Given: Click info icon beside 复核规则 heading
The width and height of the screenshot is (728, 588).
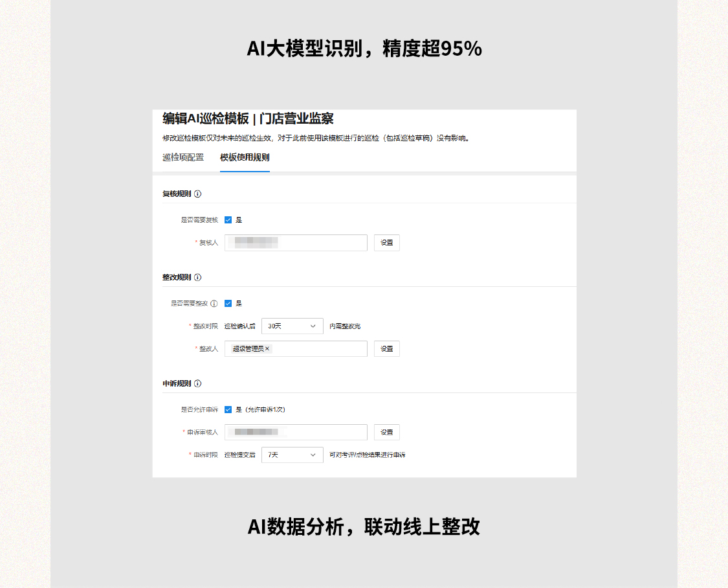Looking at the screenshot, I should coord(198,194).
